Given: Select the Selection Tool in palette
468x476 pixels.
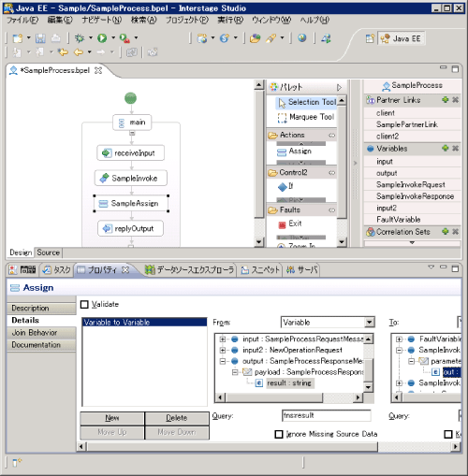Looking at the screenshot, I should (306, 102).
